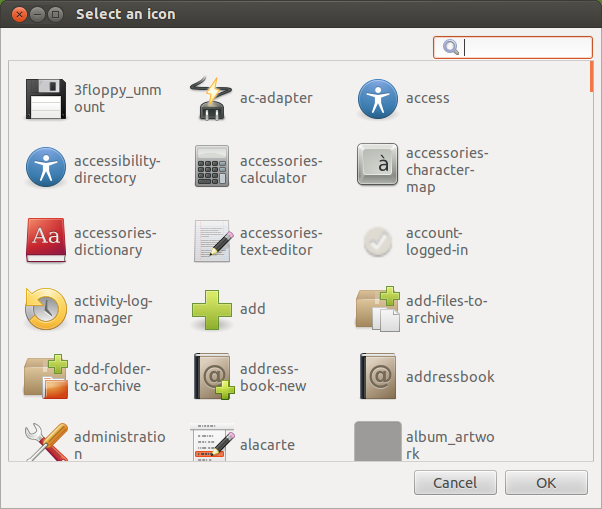Choose the red accessories-dictionary book icon
The image size is (602, 509).
[x=46, y=240]
